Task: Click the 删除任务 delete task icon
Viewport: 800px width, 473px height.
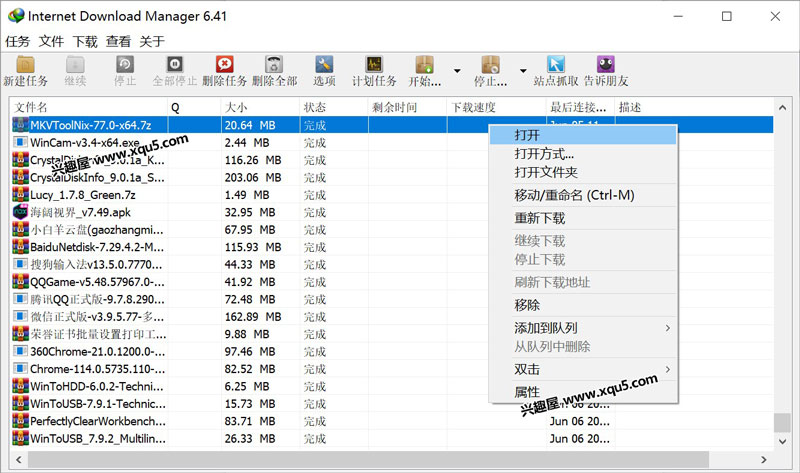Action: (x=224, y=65)
